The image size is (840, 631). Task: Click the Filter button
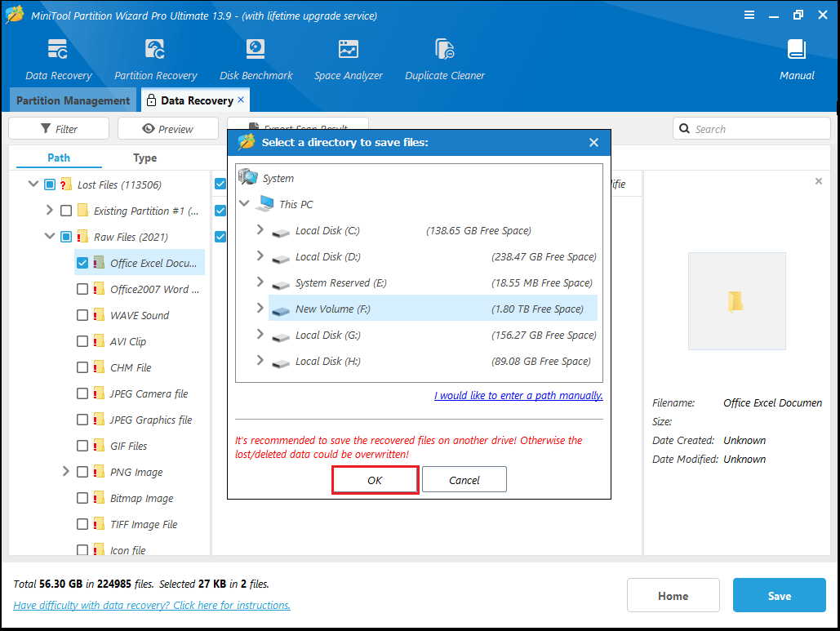pos(59,128)
